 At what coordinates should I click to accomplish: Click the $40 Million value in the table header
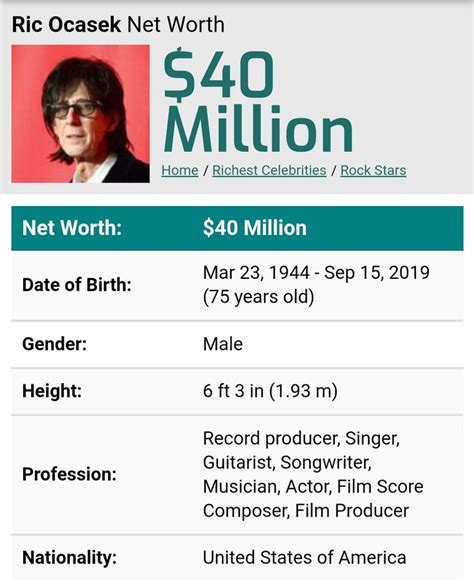(x=255, y=228)
